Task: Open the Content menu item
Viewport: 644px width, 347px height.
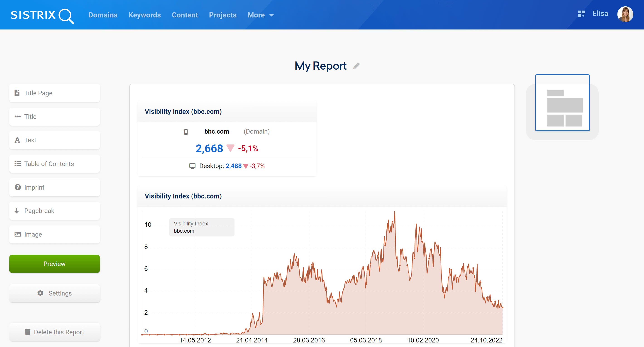Action: coord(185,15)
